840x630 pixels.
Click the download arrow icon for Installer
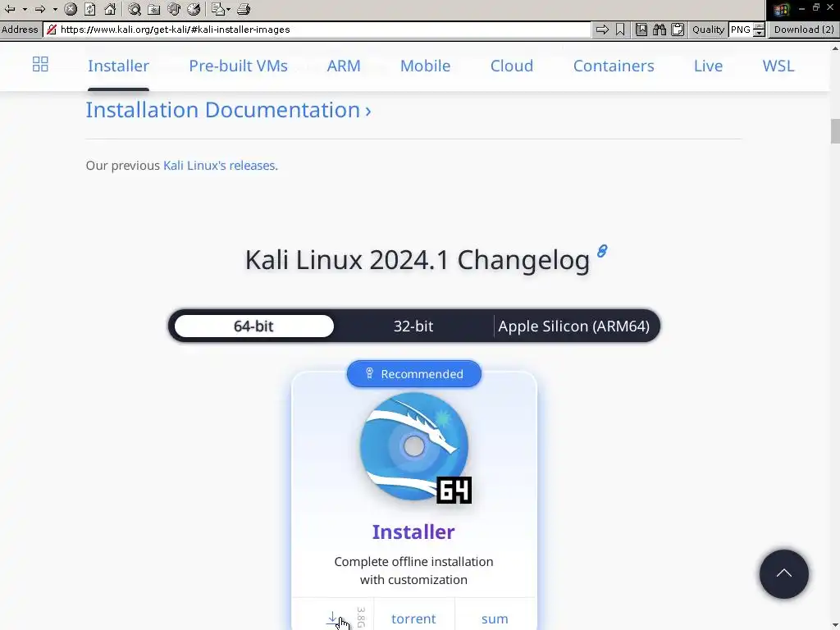(x=333, y=619)
